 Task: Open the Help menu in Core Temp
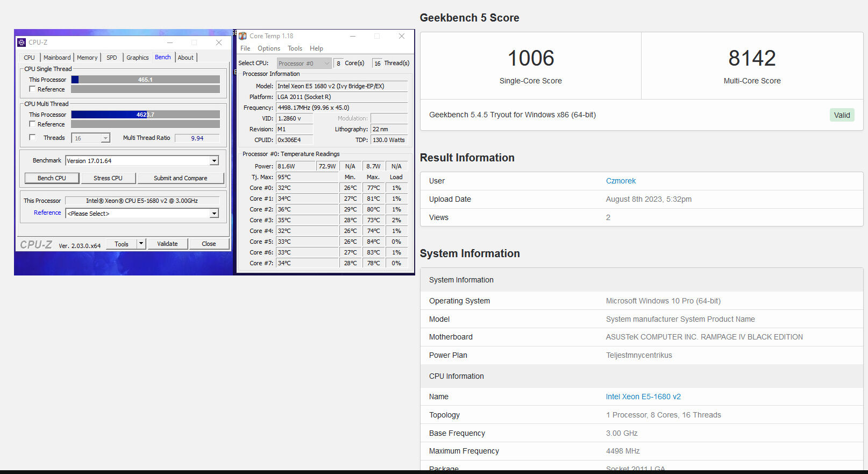pos(317,48)
